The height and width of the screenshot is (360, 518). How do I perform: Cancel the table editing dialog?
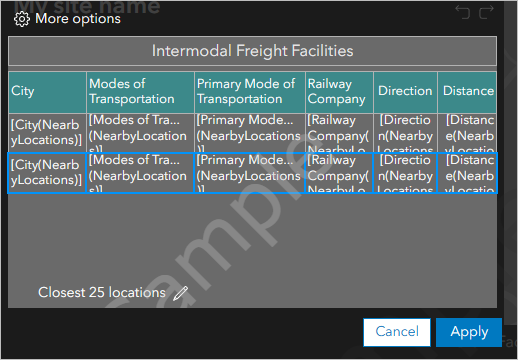tap(397, 332)
